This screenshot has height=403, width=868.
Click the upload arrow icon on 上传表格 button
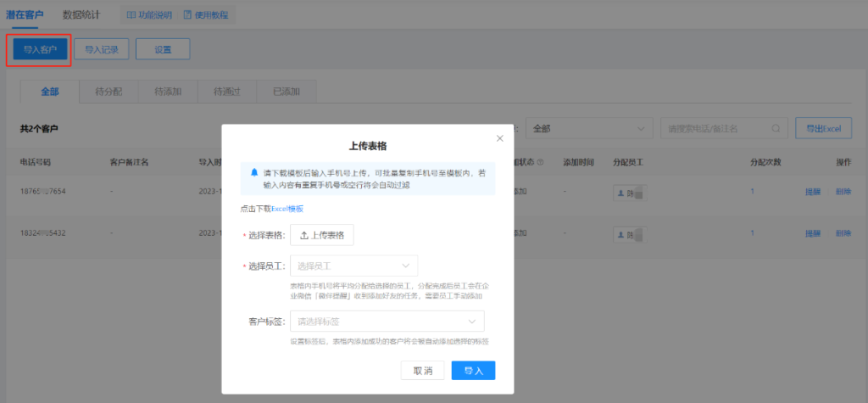click(304, 235)
